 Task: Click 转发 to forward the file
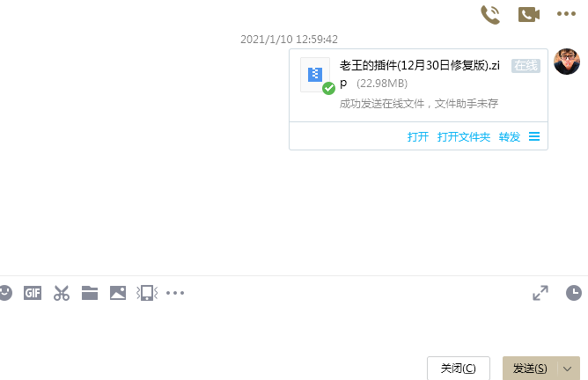510,137
